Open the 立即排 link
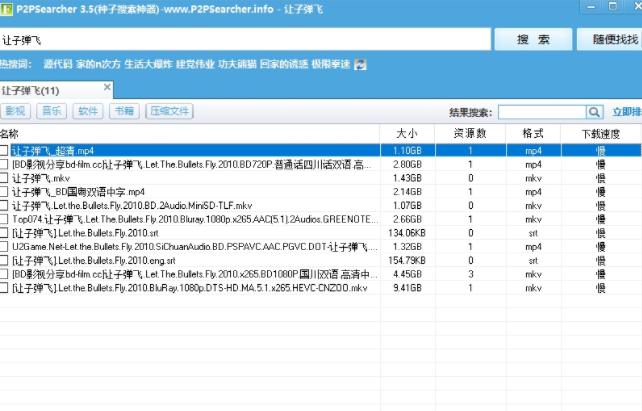The image size is (642, 411). coord(627,112)
